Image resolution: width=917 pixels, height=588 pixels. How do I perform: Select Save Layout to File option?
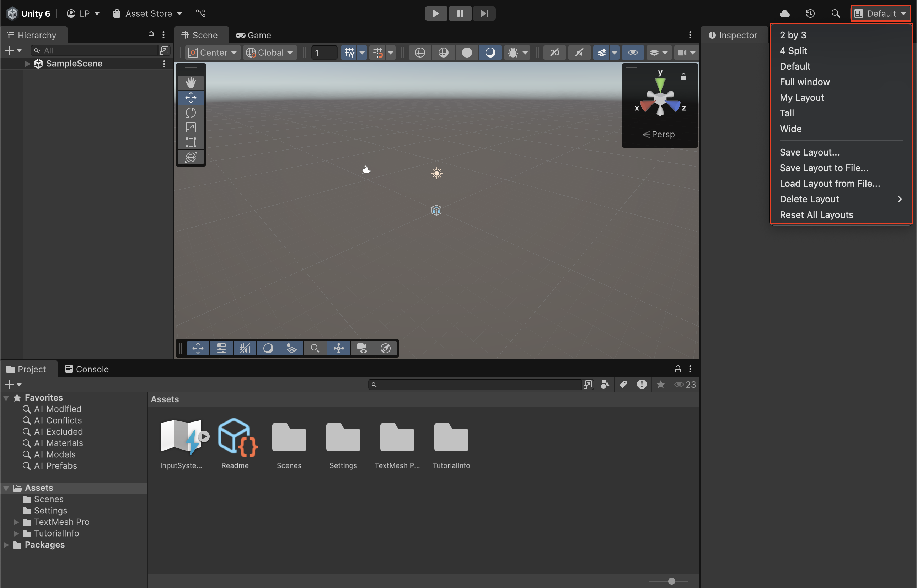824,168
